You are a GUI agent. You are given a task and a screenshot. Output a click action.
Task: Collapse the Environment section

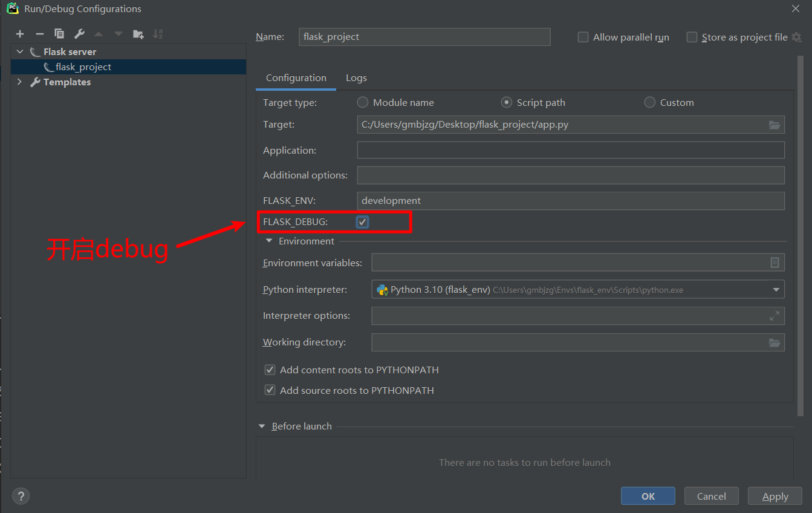click(269, 241)
